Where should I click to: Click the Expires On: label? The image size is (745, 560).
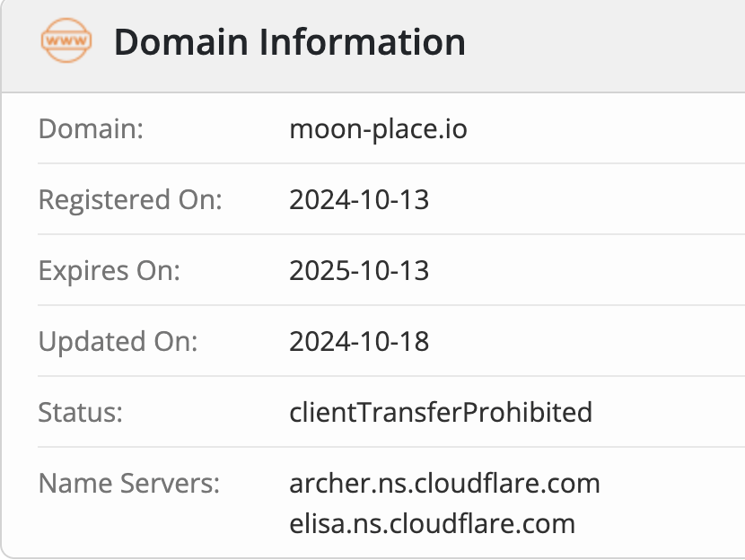110,270
